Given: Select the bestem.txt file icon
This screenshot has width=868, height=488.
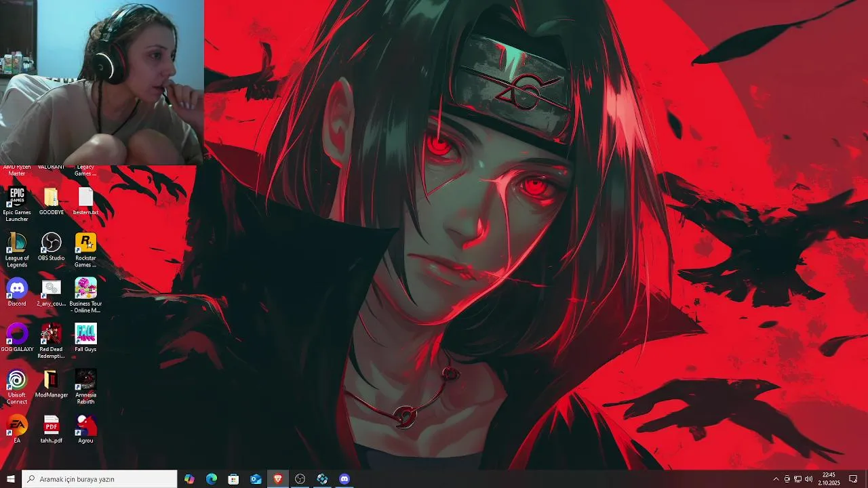Looking at the screenshot, I should (x=85, y=202).
